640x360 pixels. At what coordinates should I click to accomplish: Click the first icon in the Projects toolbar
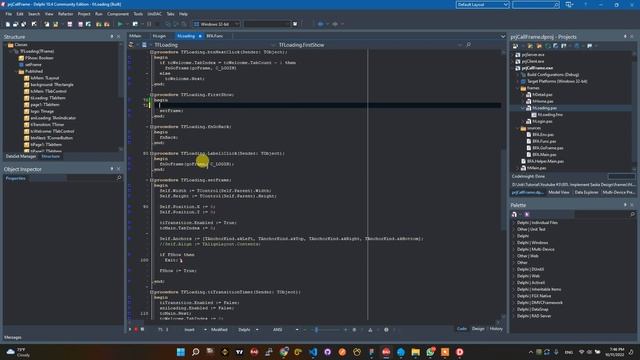point(515,46)
